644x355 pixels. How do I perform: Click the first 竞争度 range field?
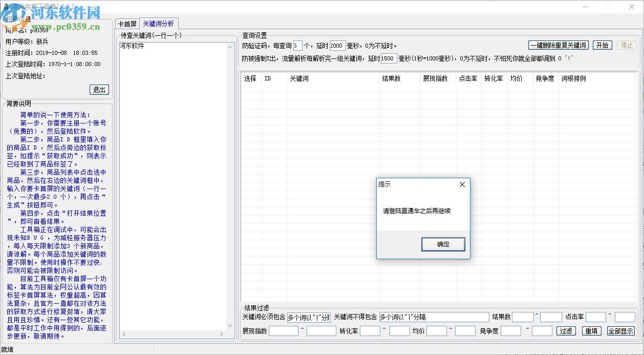click(x=510, y=330)
